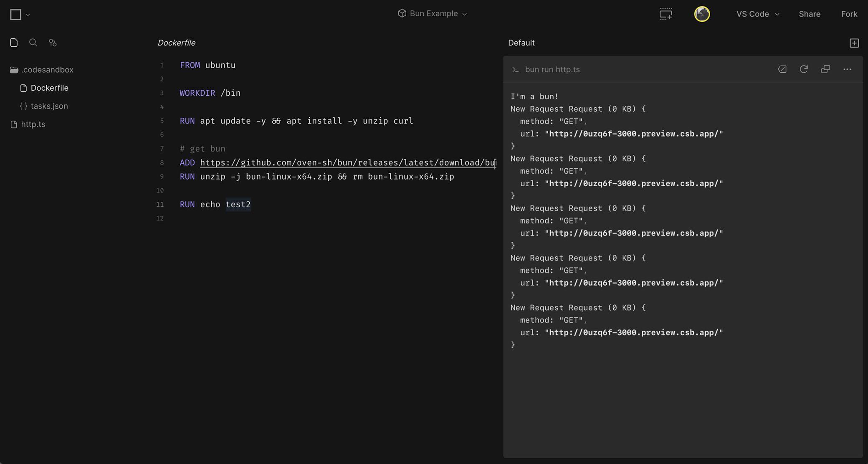Split the terminal using the duplicate icon
Screen dimensions: 868x464
click(x=826, y=69)
